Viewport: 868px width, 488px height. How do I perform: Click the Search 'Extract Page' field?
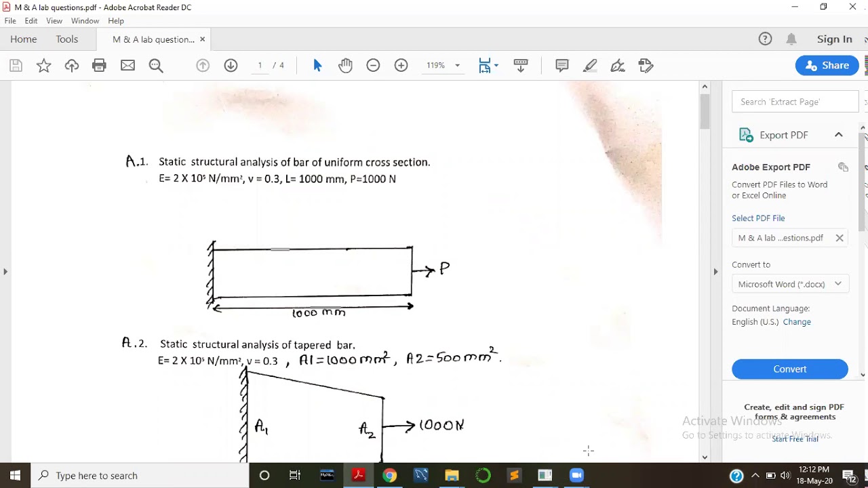[x=795, y=102]
